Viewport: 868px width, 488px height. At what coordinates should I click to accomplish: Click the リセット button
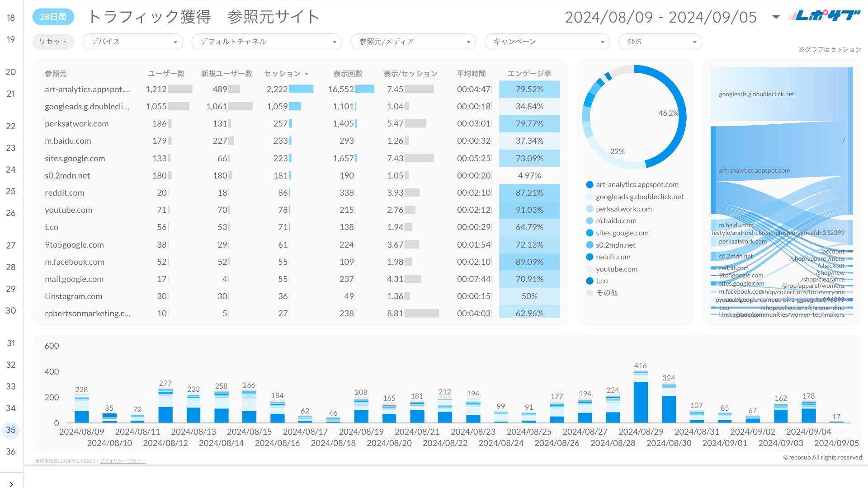(x=53, y=42)
